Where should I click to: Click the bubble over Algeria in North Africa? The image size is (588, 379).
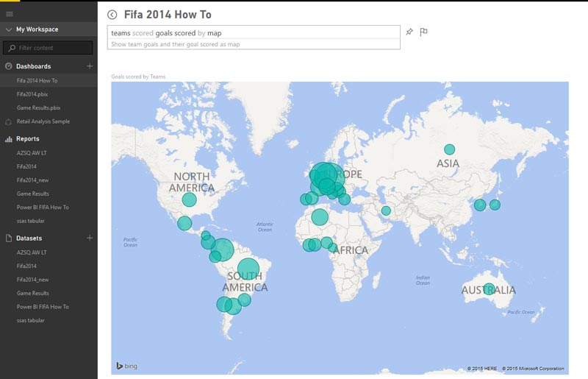[320, 217]
